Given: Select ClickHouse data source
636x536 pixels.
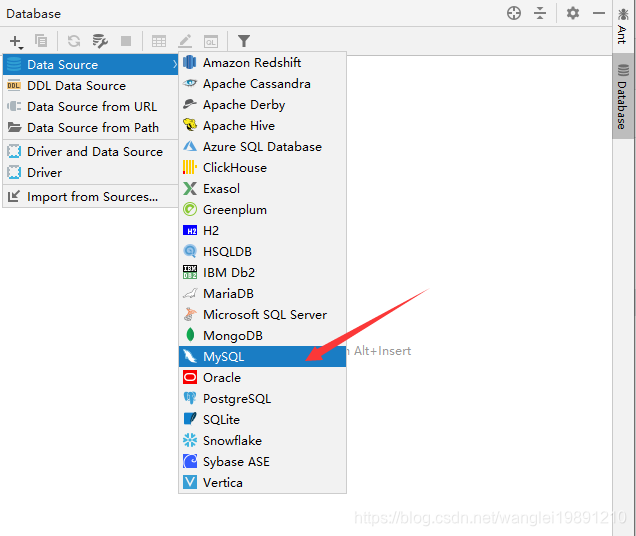Looking at the screenshot, I should 262,168.
